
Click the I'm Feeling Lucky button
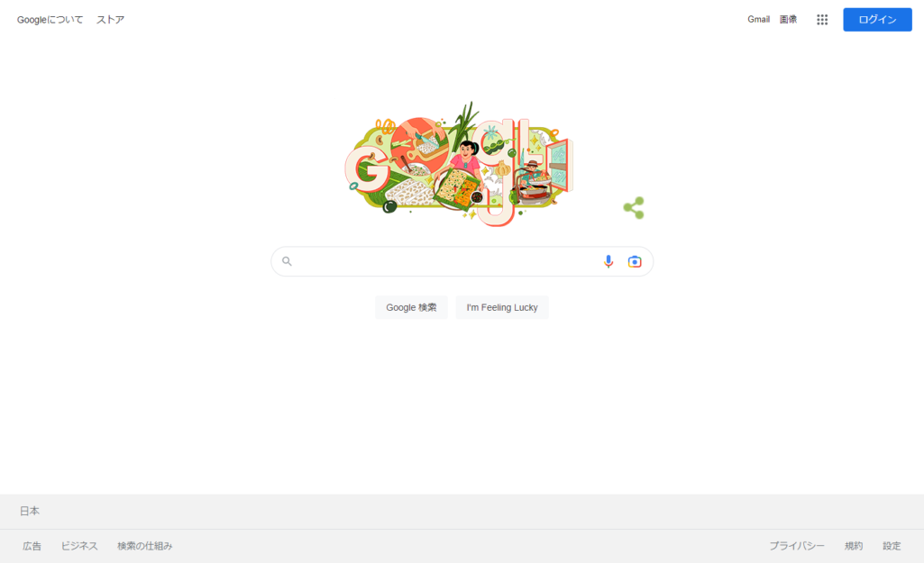click(x=502, y=307)
